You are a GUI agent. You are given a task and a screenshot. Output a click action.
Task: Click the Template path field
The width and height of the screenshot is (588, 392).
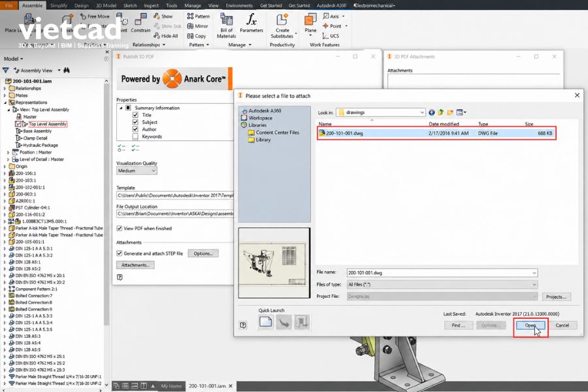tap(174, 195)
